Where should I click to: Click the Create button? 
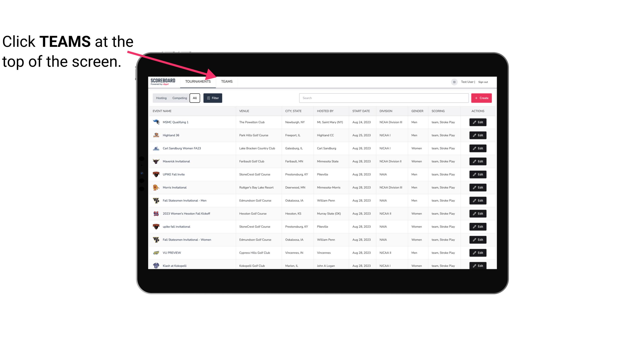(482, 98)
